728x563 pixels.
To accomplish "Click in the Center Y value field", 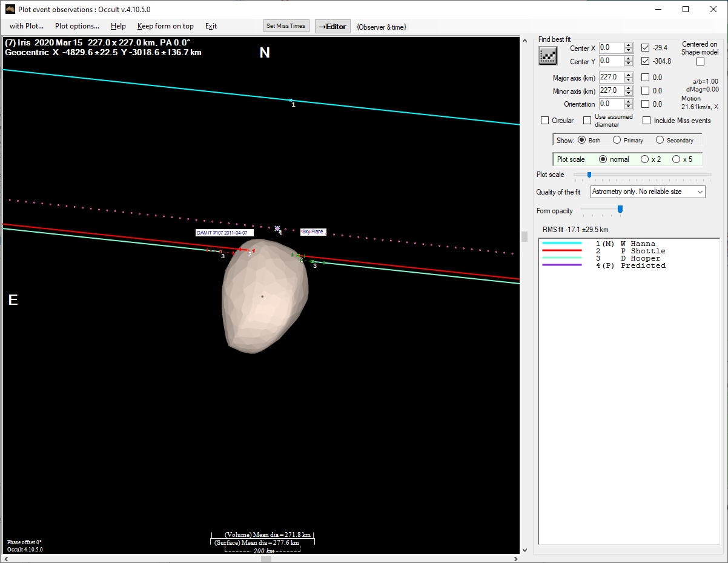I will tap(611, 61).
